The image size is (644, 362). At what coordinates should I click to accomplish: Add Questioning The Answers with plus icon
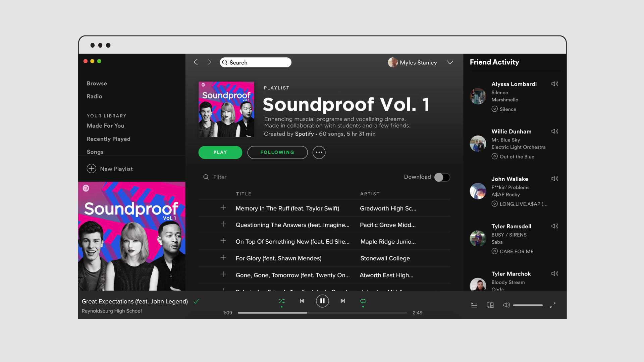point(223,224)
